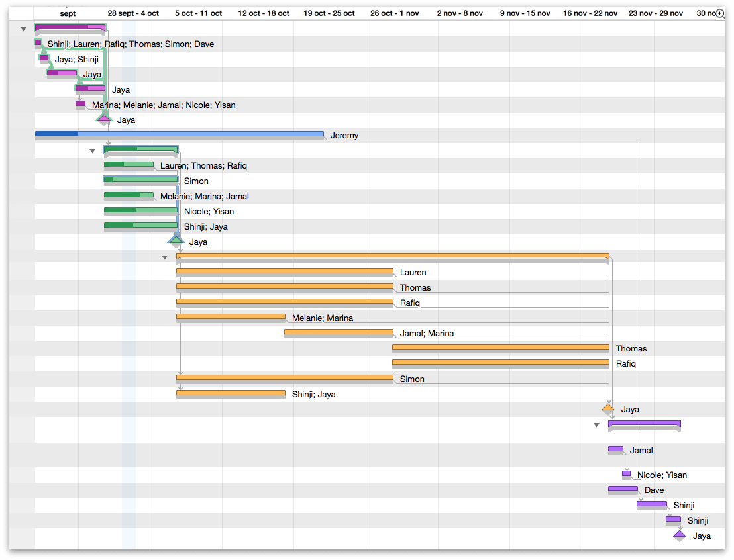Select the Melanie; Marina orange task bar
734x560 pixels.
coord(231,317)
